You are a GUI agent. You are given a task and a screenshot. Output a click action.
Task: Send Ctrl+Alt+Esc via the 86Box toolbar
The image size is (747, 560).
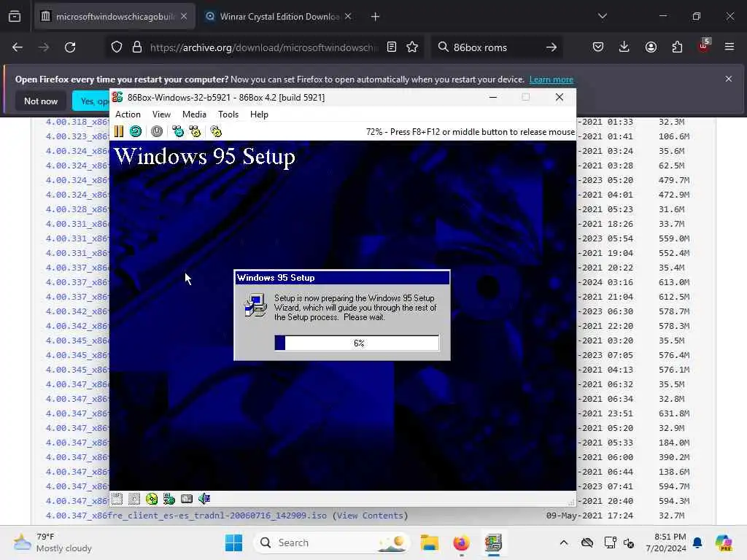196,131
